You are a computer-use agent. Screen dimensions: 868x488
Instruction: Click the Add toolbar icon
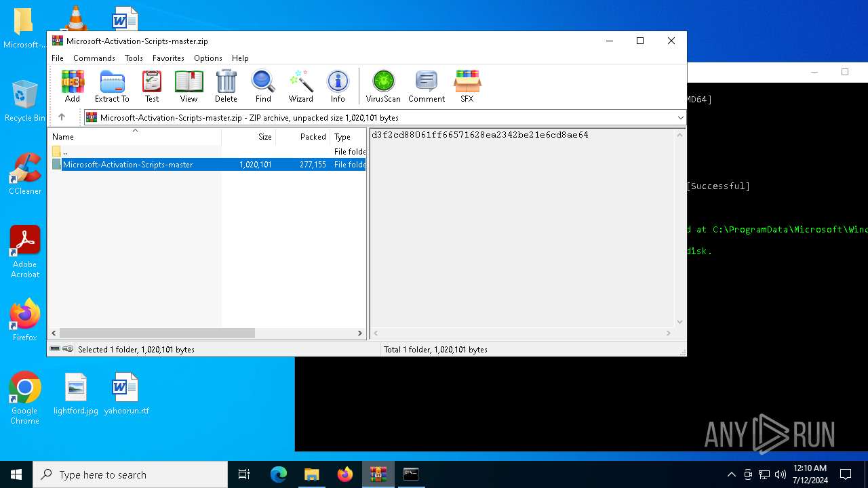[x=73, y=86]
